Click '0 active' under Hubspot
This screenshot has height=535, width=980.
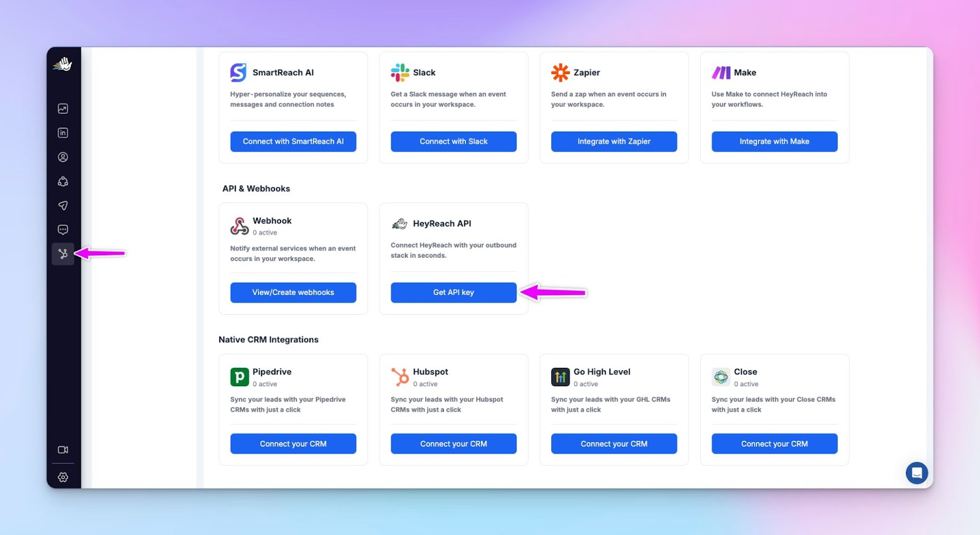[x=425, y=384]
